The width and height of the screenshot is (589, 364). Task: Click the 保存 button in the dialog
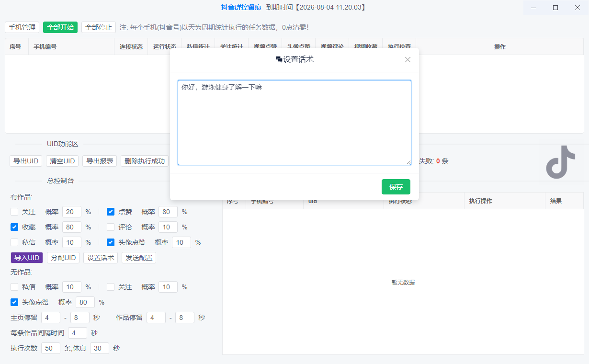[396, 187]
